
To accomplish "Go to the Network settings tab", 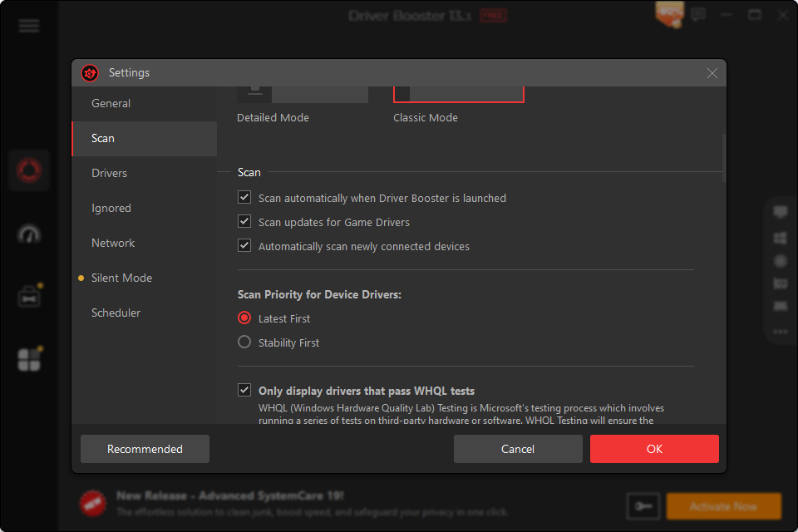I will [145, 243].
